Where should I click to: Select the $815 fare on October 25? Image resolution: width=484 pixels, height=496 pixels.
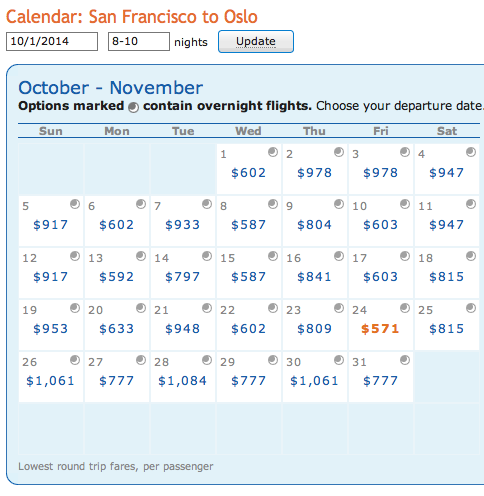point(446,329)
